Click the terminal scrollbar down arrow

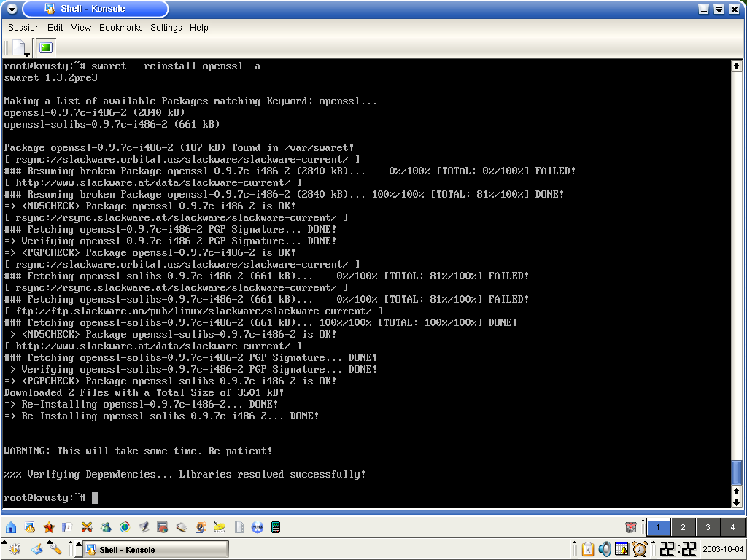(x=737, y=502)
